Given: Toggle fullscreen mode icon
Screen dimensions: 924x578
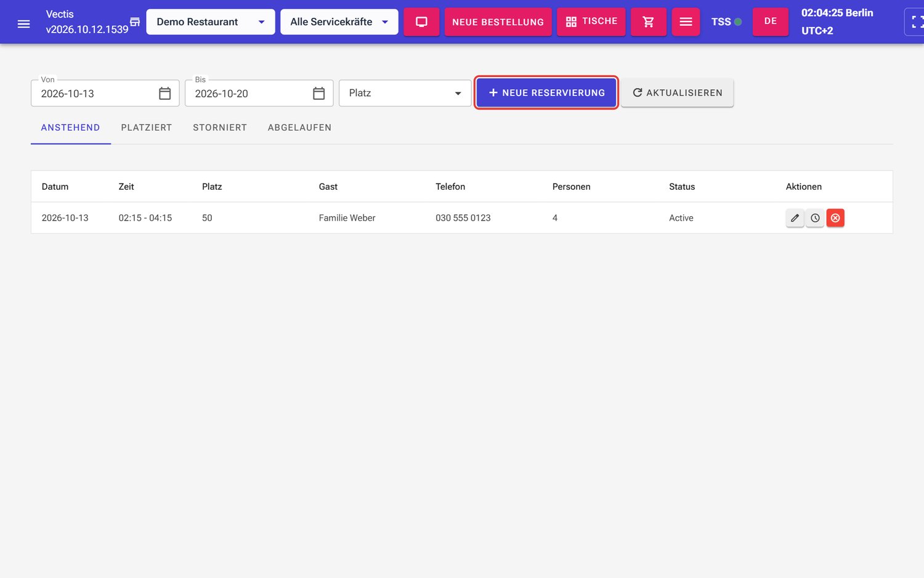Looking at the screenshot, I should pos(917,22).
